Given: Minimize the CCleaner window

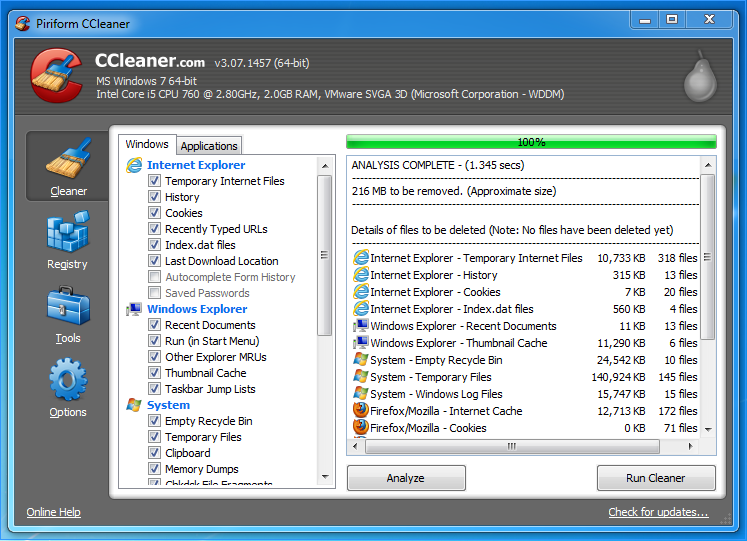Looking at the screenshot, I should click(645, 20).
